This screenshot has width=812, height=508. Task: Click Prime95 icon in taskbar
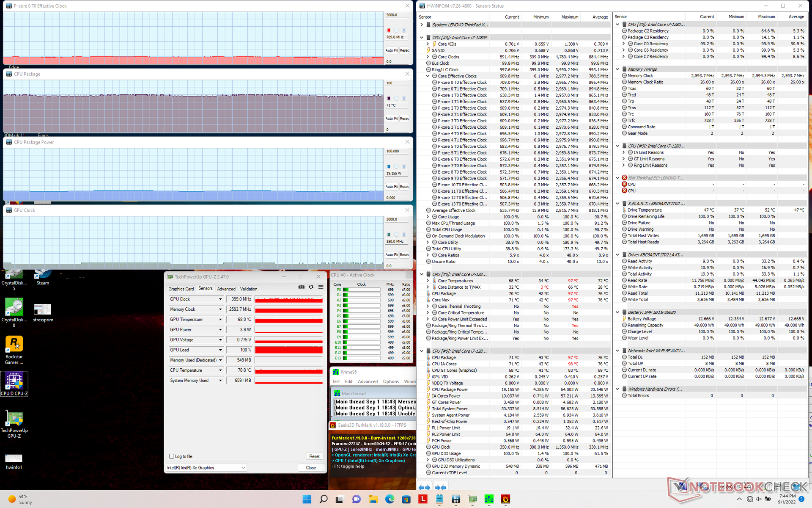489,499
